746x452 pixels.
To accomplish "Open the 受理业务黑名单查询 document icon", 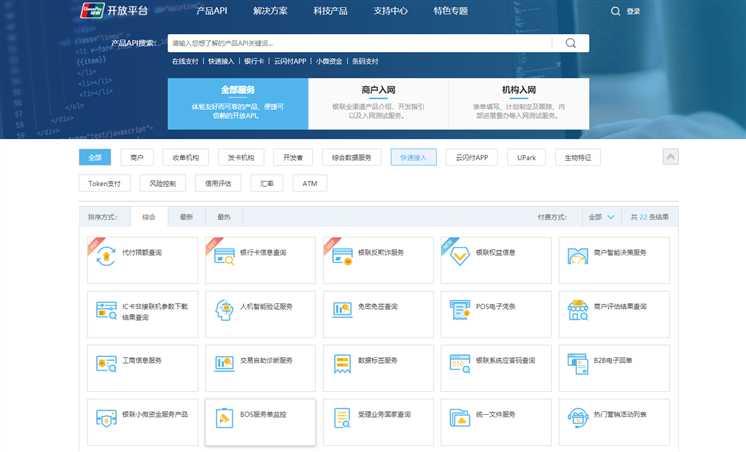I will (342, 418).
